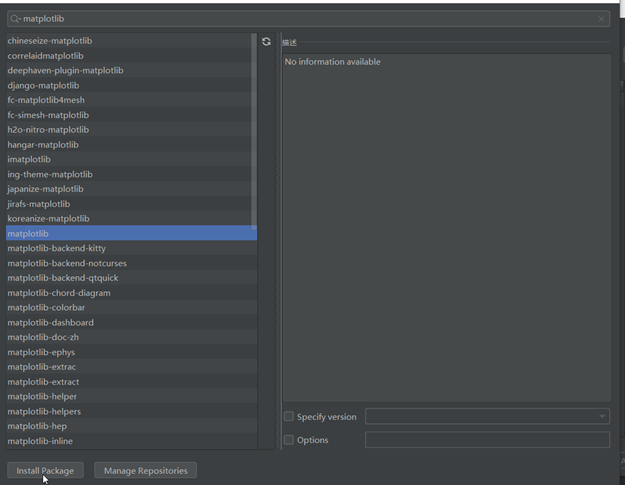Clear the search field text

click(x=601, y=19)
